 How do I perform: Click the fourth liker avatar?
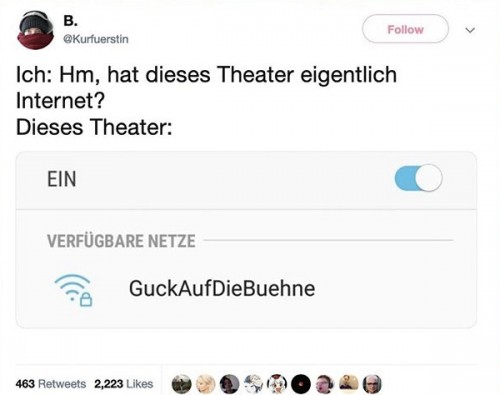(x=253, y=384)
